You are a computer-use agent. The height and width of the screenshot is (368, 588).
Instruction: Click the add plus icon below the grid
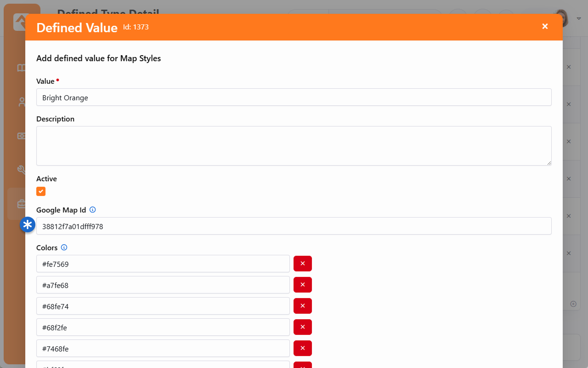[573, 304]
